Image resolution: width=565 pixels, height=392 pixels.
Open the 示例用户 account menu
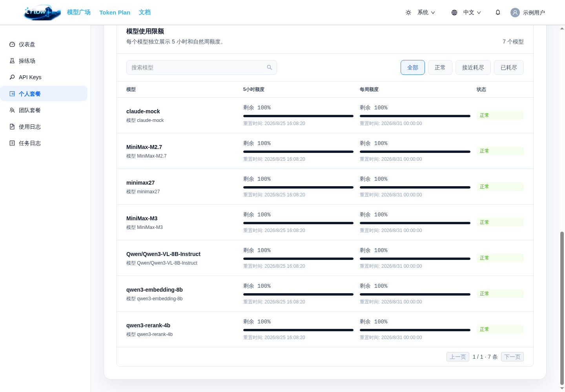click(x=528, y=13)
